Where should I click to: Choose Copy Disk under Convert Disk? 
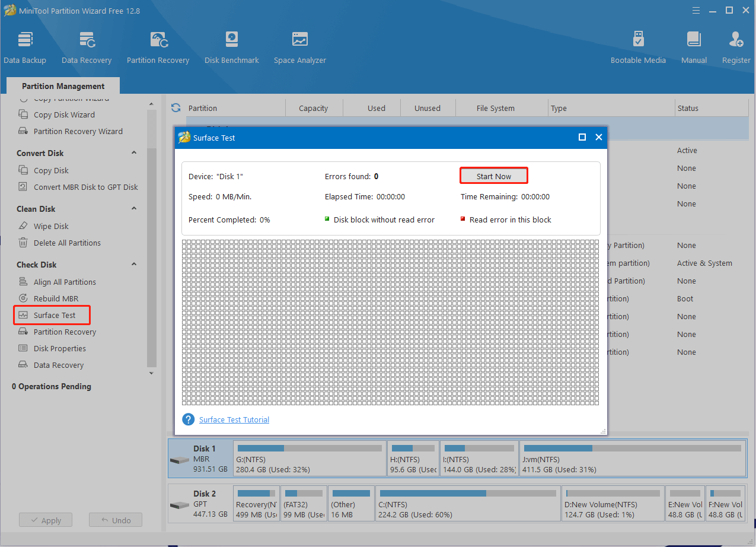tap(51, 171)
